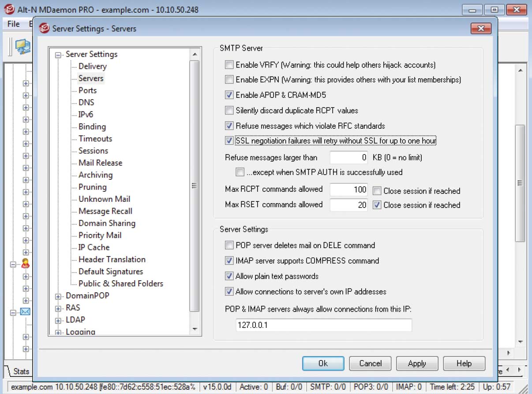Select Priority Mail in settings tree
Image resolution: width=532 pixels, height=394 pixels.
point(100,235)
